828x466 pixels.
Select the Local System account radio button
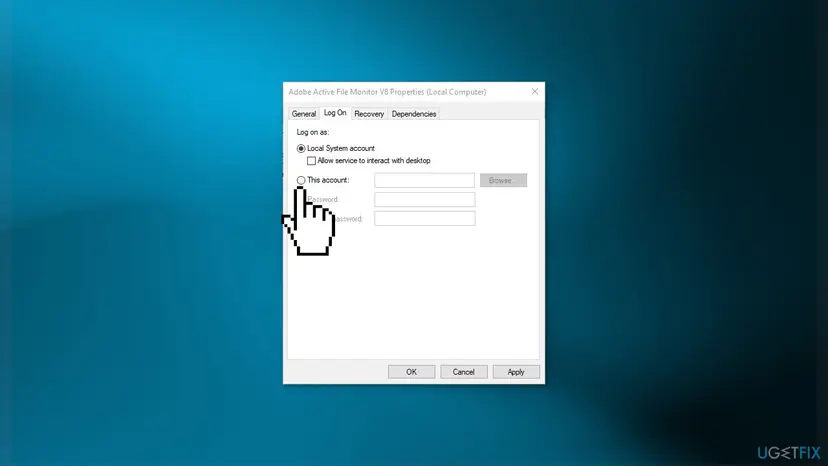pyautogui.click(x=301, y=148)
